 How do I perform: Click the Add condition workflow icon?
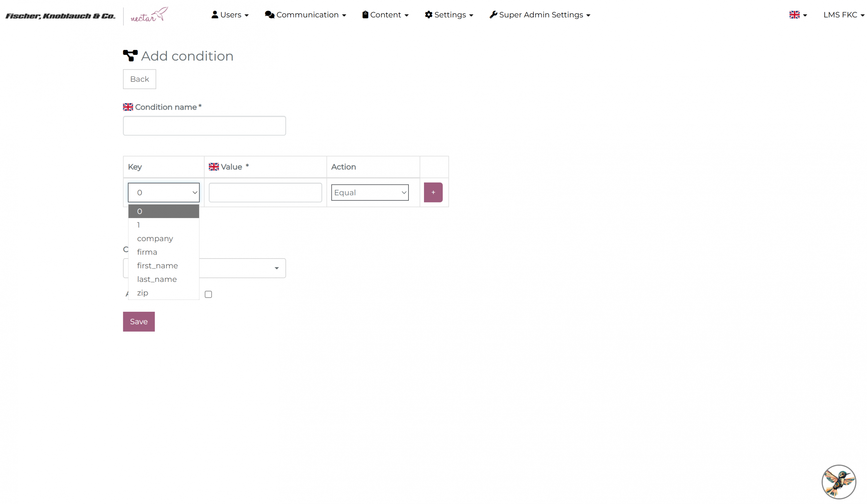point(130,56)
